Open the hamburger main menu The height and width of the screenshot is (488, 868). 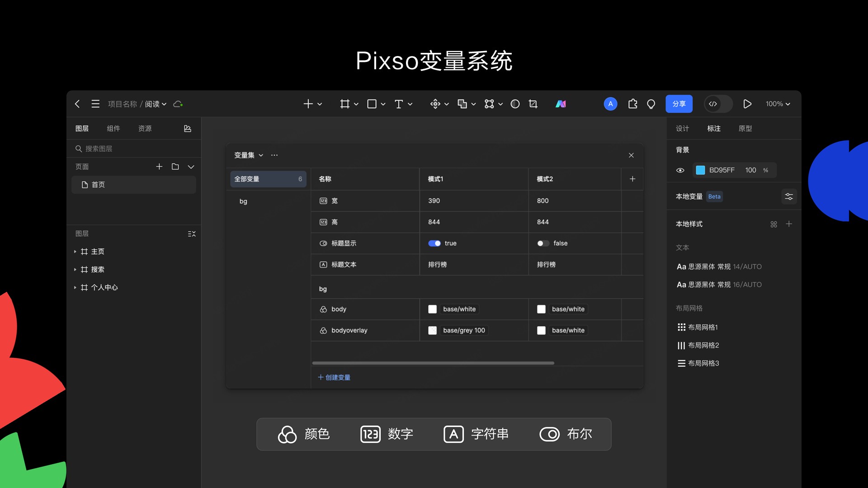(x=95, y=104)
